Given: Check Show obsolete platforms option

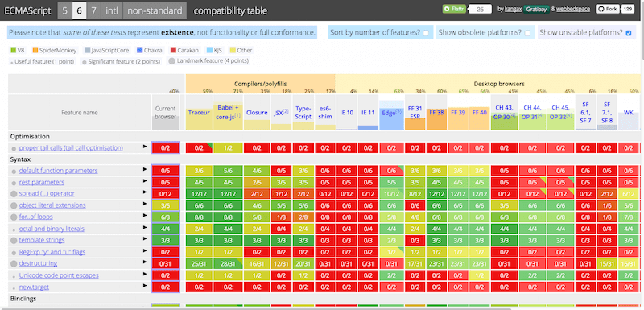Looking at the screenshot, I should click(x=527, y=33).
